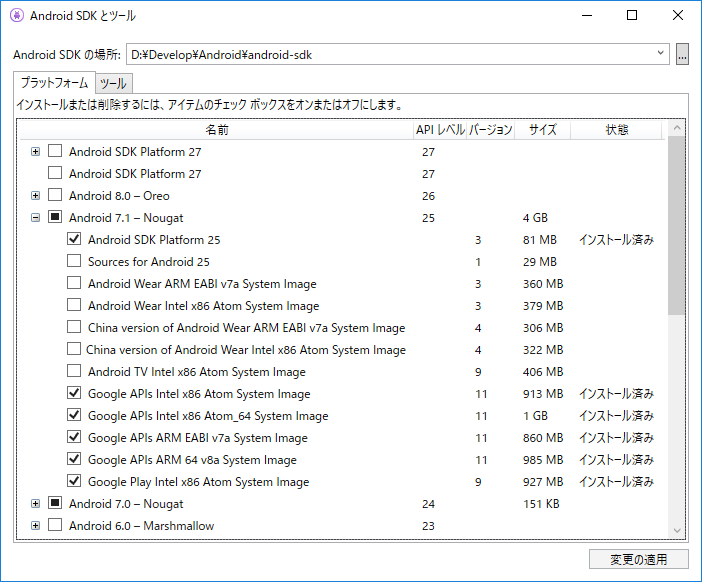Click the サイズ column header
This screenshot has width=702, height=582.
543,130
